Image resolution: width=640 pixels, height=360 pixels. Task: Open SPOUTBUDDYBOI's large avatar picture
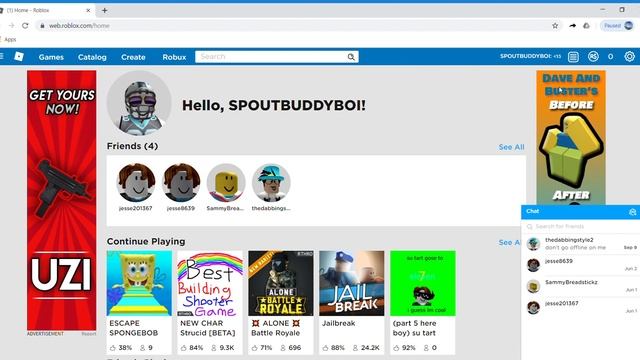tap(139, 103)
